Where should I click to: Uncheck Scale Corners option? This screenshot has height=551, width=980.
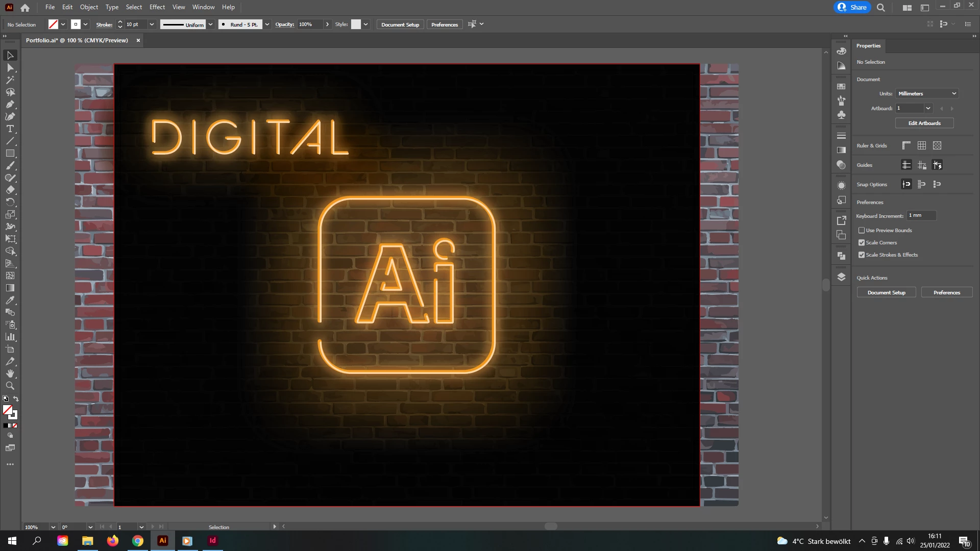click(862, 243)
